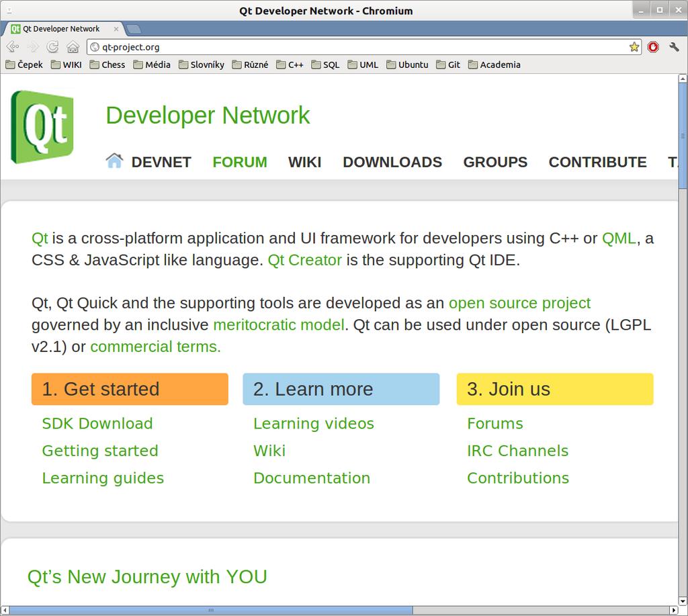Open the Academia bookmarks folder
The height and width of the screenshot is (616, 688).
pos(494,64)
